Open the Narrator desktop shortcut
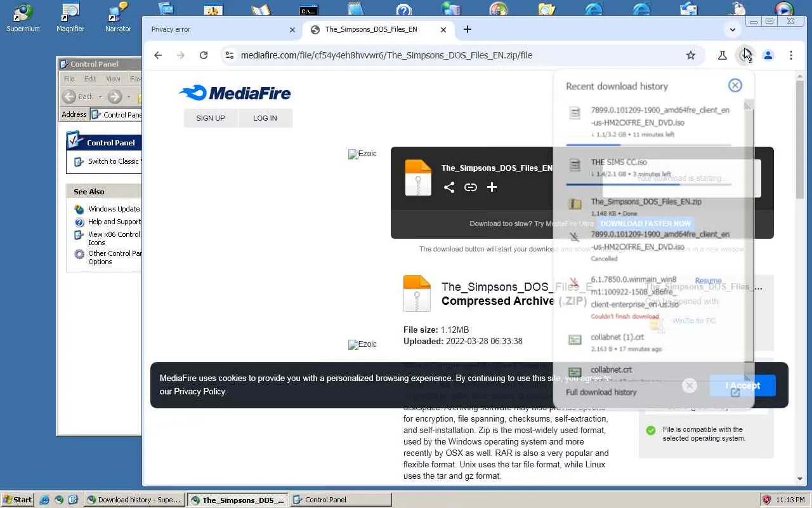This screenshot has width=812, height=508. [x=118, y=17]
